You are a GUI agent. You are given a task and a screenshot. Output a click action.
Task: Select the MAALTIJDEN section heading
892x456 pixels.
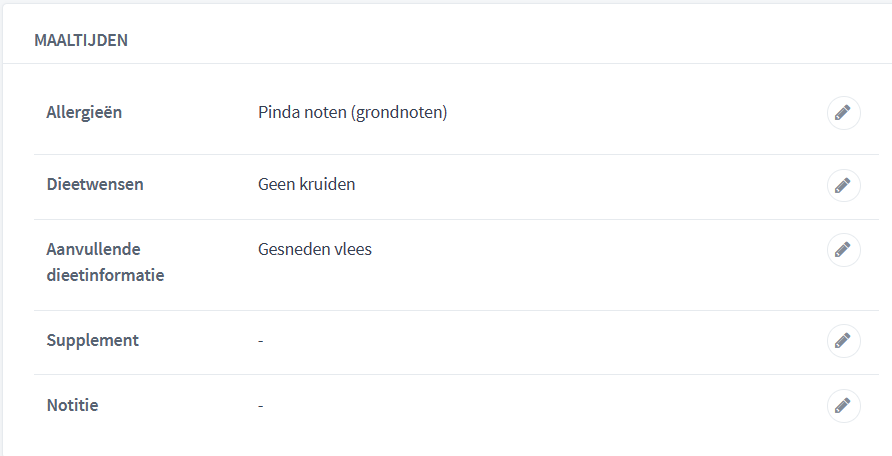[x=81, y=40]
